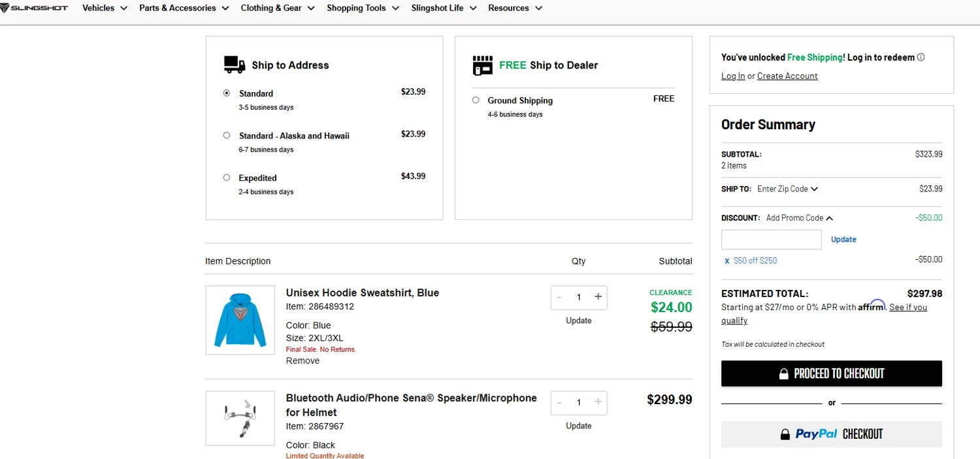980x459 pixels.
Task: Open the Bluetooth Sena speaker thumbnail
Action: pos(240,418)
